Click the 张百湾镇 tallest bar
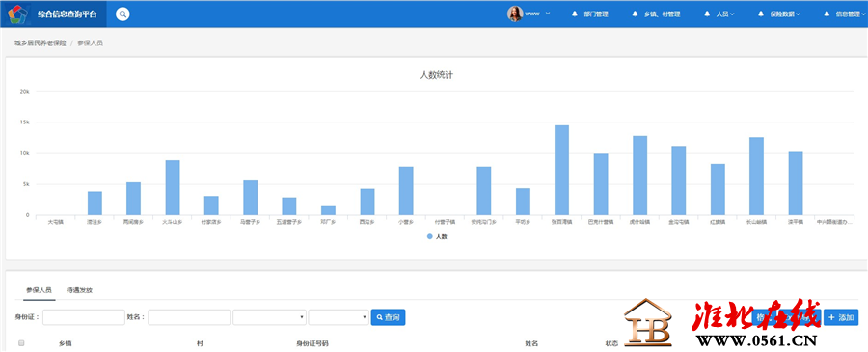868x352 pixels. 562,170
